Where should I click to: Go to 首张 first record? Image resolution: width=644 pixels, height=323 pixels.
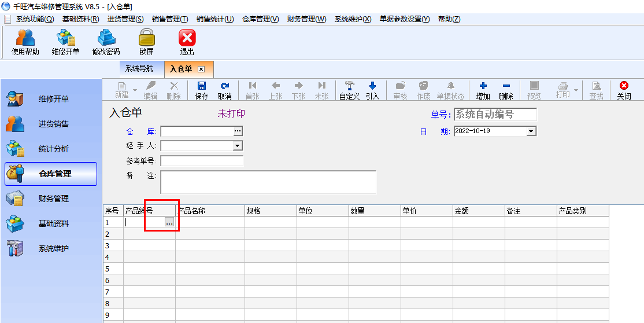pos(253,90)
